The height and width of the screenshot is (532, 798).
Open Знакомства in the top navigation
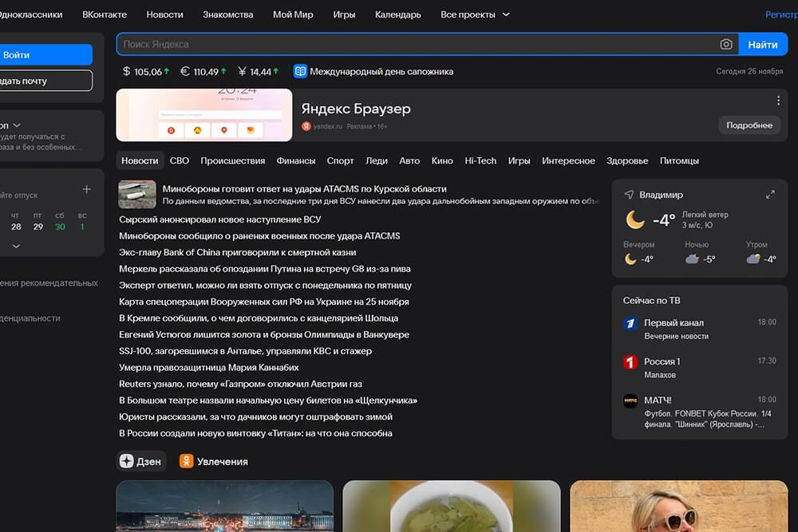point(227,14)
